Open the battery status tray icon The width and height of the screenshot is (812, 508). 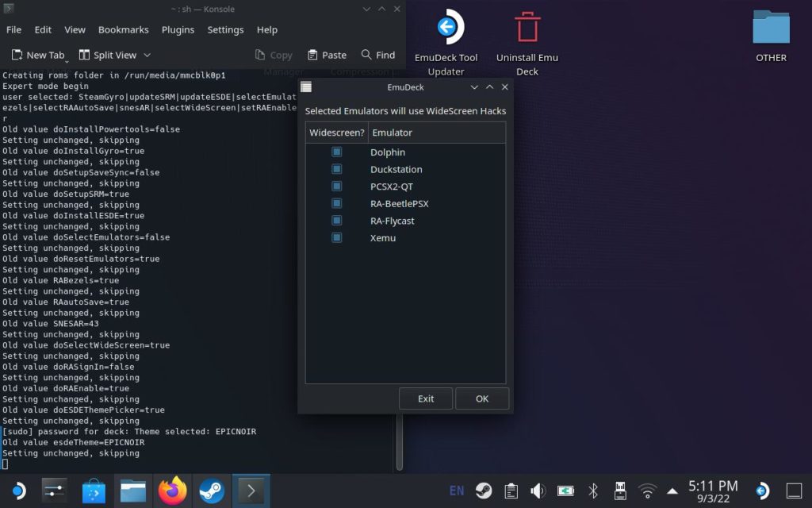[565, 491]
